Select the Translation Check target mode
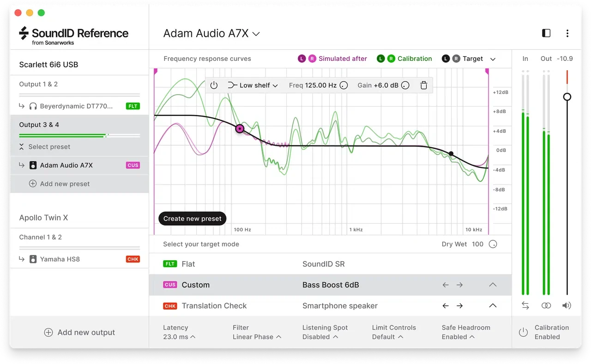The height and width of the screenshot is (364, 591). click(x=330, y=305)
